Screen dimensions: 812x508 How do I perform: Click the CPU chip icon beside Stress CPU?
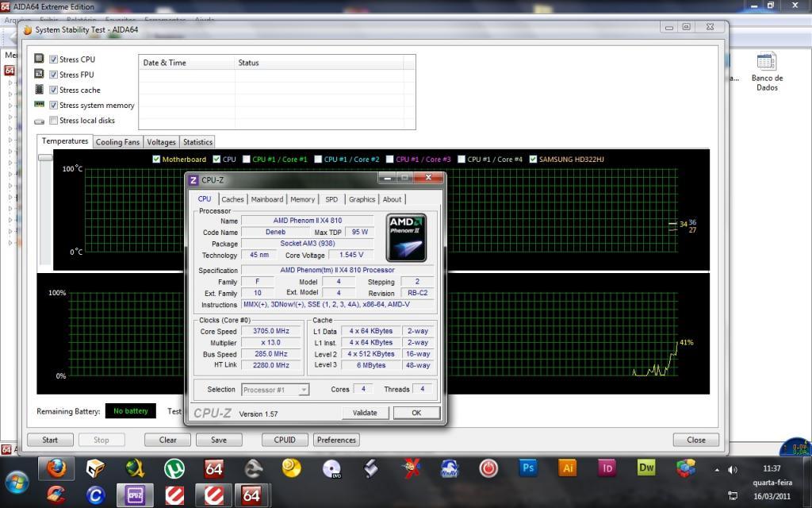(x=39, y=59)
